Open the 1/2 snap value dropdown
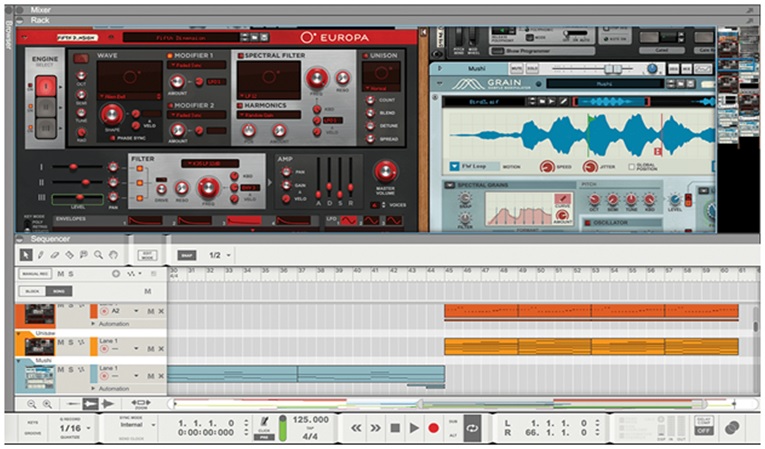 coord(228,255)
